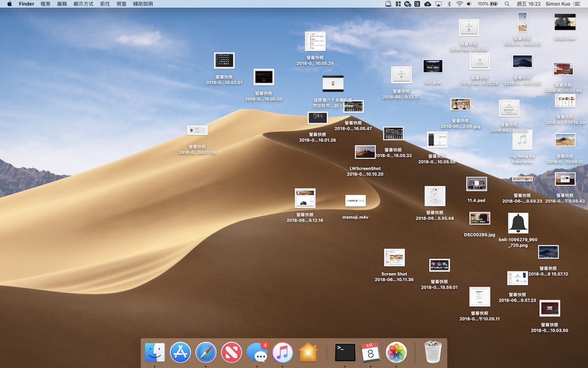Expand the volume control in the menu bar

(x=469, y=4)
